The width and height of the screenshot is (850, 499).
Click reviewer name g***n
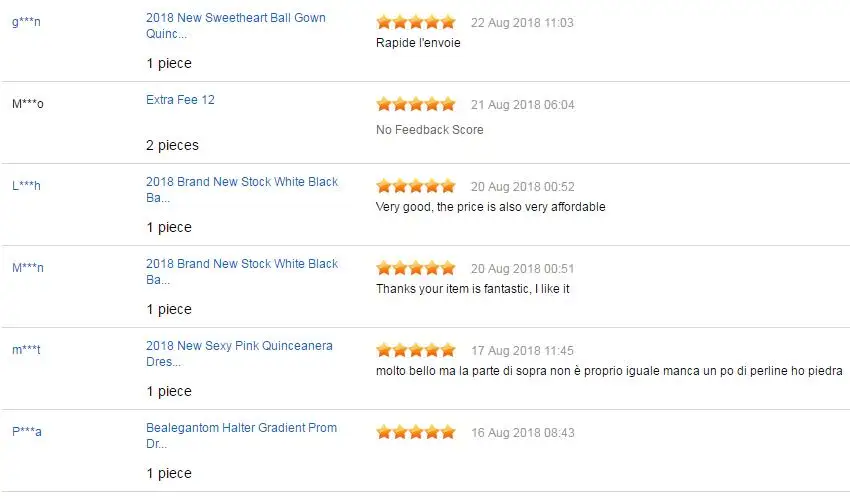(27, 22)
